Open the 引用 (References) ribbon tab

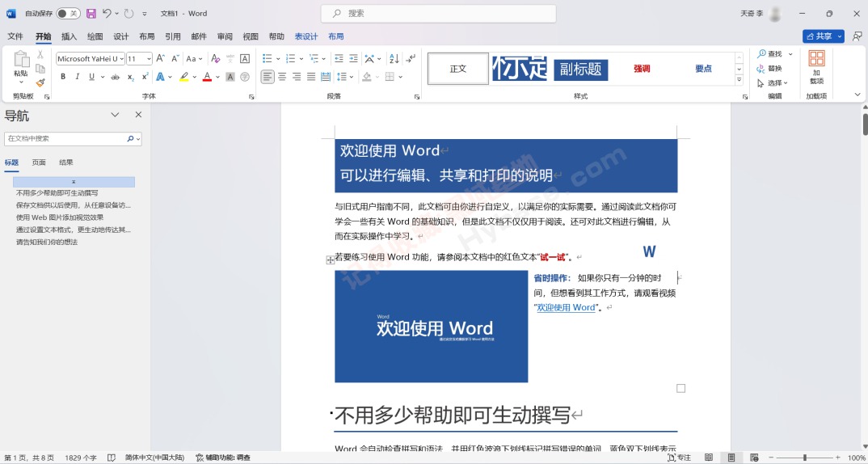click(x=173, y=36)
